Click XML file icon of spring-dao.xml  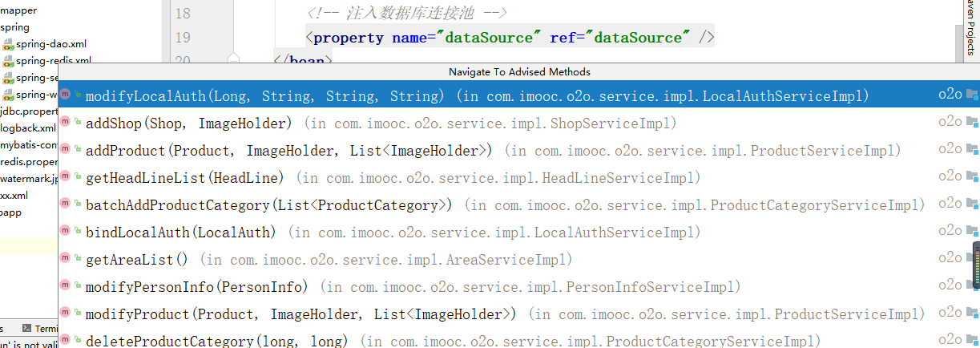pos(8,44)
